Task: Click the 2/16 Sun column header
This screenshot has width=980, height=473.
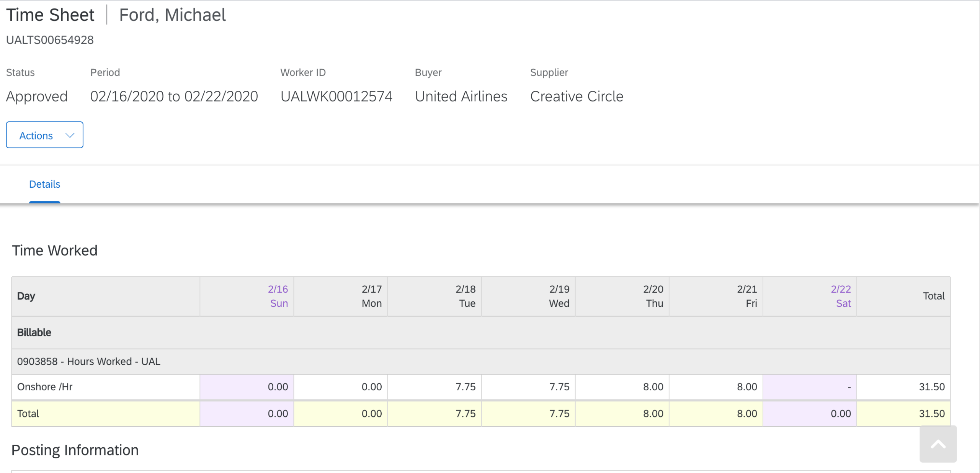Action: (x=278, y=296)
